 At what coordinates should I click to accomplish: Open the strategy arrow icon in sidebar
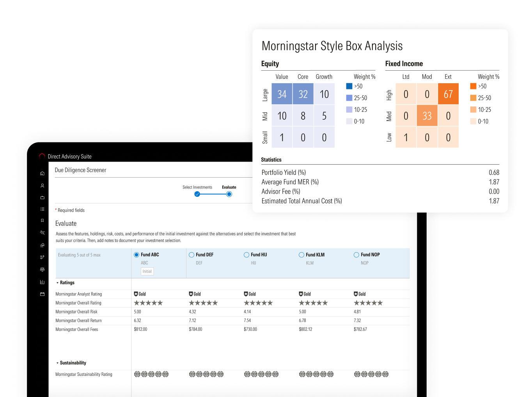click(x=42, y=257)
